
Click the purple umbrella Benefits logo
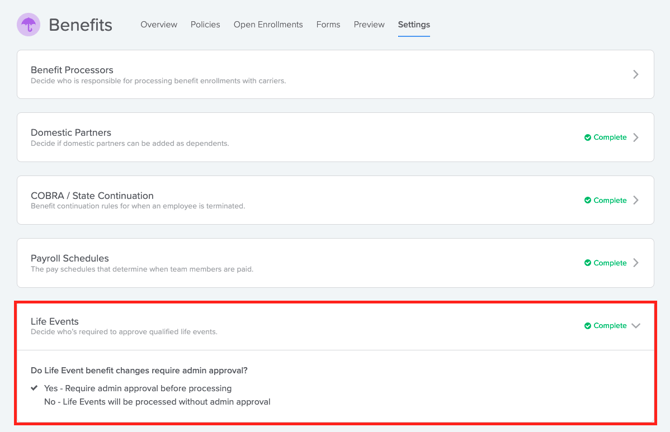pos(29,25)
